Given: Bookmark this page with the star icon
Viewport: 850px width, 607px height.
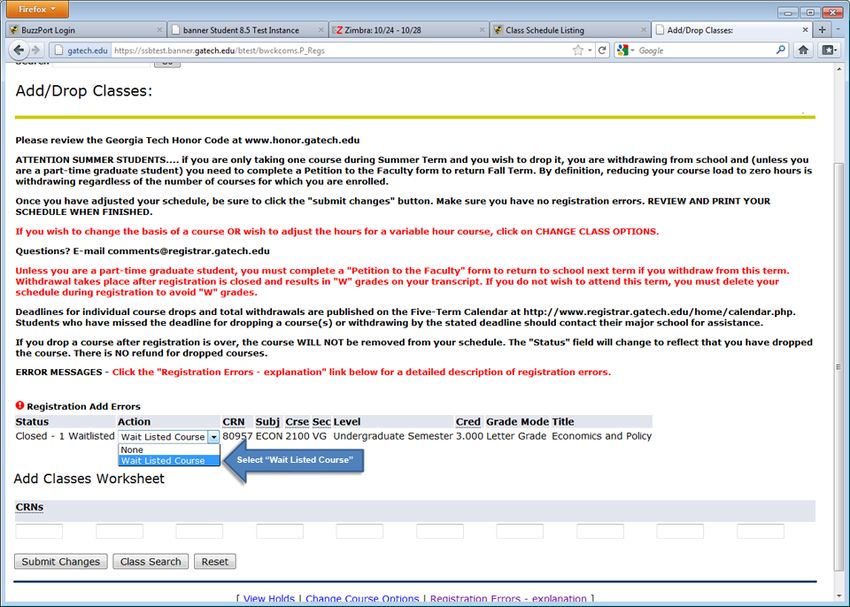Looking at the screenshot, I should pos(578,50).
